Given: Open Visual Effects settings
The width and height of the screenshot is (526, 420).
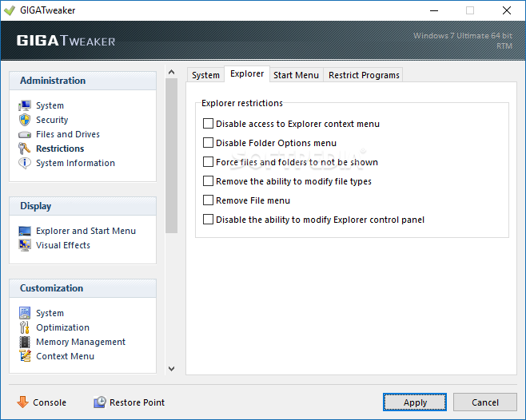Looking at the screenshot, I should click(63, 245).
